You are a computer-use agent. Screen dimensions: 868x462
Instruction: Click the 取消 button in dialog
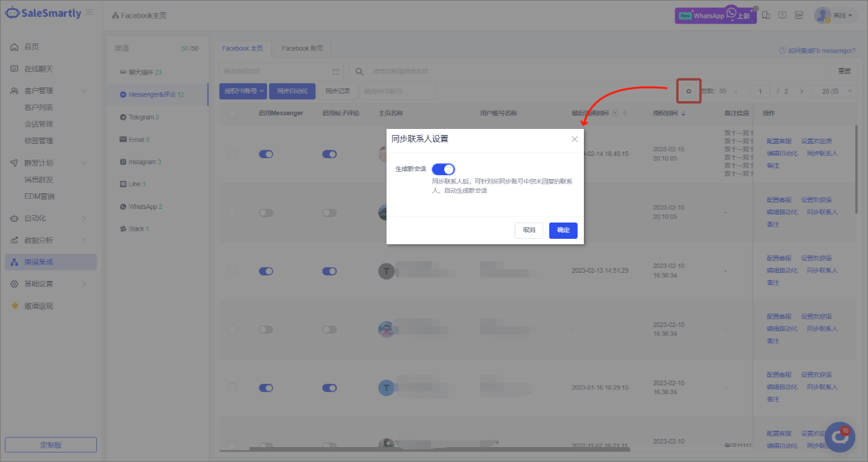click(528, 230)
